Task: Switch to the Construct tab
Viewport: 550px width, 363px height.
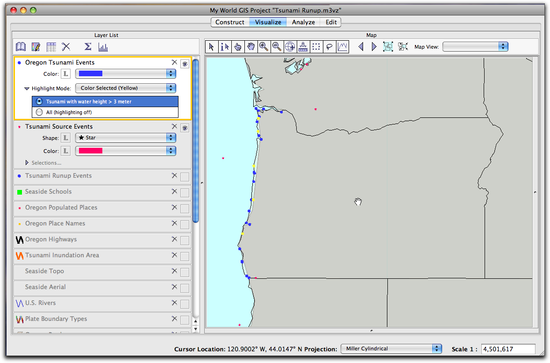Action: coord(230,22)
